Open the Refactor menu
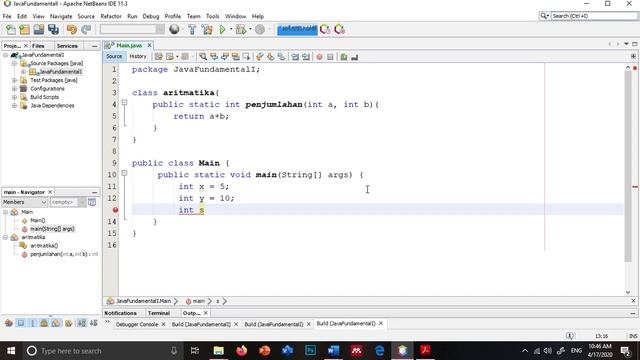640x360 pixels. (x=111, y=16)
